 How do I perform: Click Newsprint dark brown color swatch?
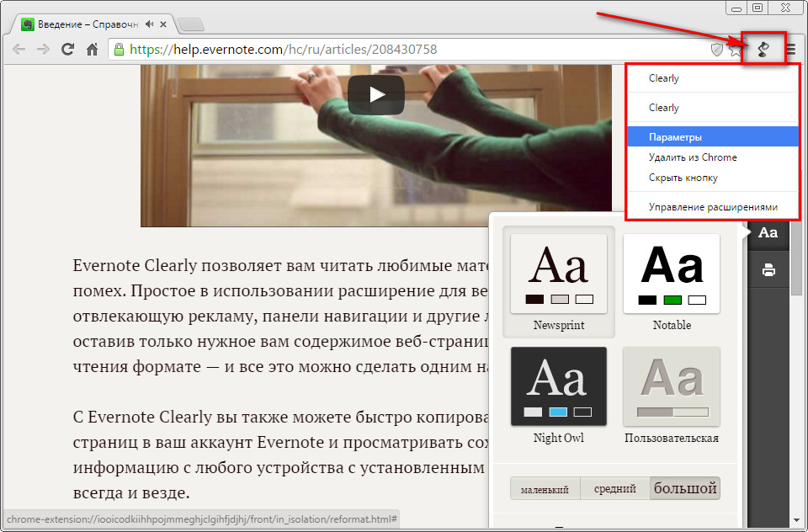534,299
